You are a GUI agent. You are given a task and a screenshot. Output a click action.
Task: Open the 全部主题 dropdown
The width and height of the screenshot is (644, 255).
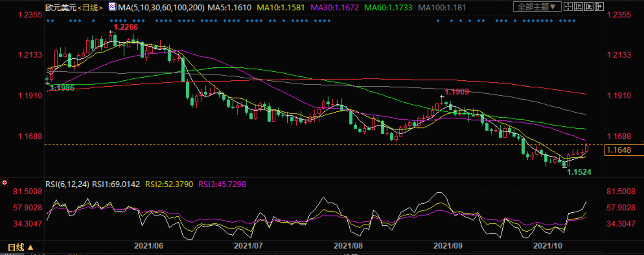[537, 6]
